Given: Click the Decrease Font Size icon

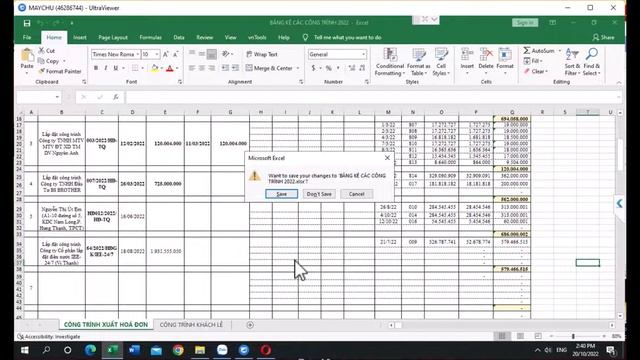Looking at the screenshot, I should coord(176,54).
